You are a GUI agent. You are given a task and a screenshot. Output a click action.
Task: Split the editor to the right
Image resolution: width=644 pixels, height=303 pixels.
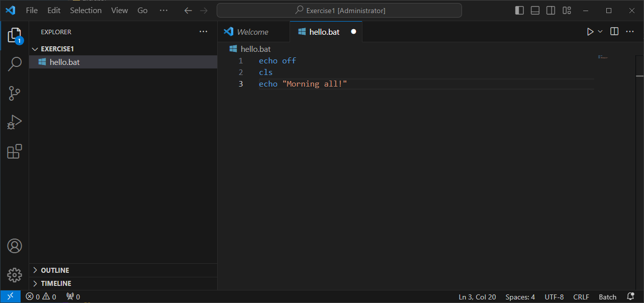click(x=614, y=32)
